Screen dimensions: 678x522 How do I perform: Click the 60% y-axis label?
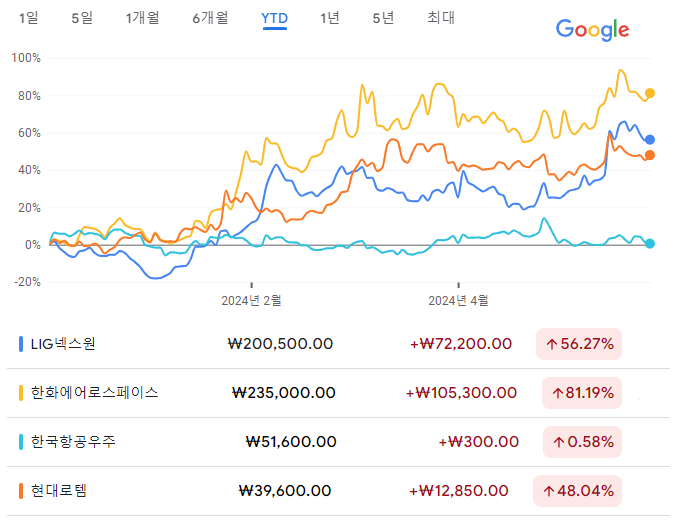tap(29, 133)
